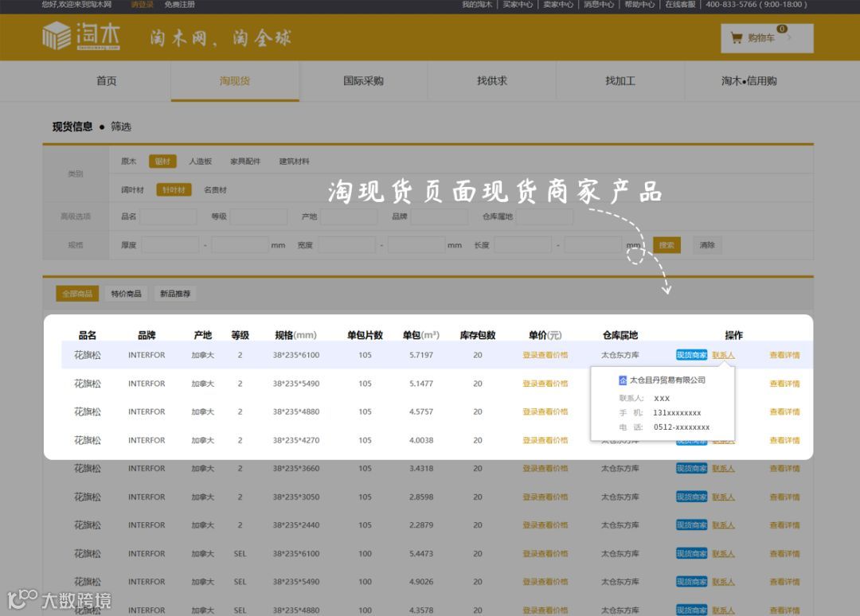Click the 等级 input field
The height and width of the screenshot is (616, 860).
[258, 216]
